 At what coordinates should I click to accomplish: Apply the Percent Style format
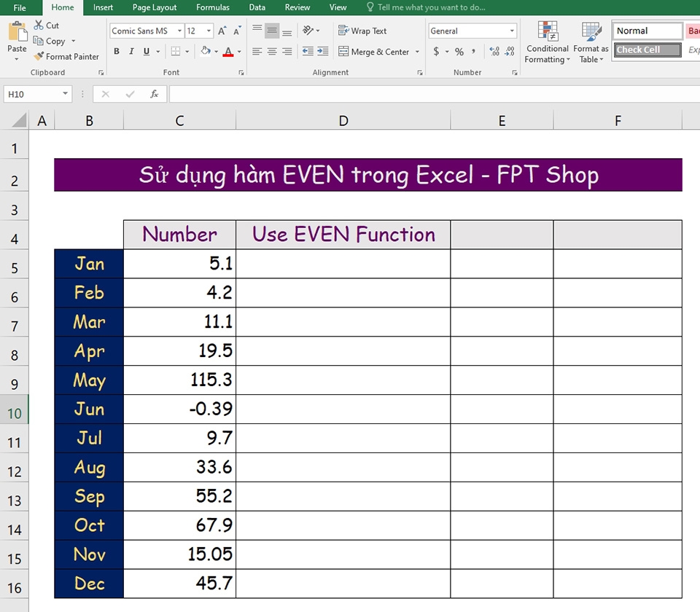tap(459, 52)
